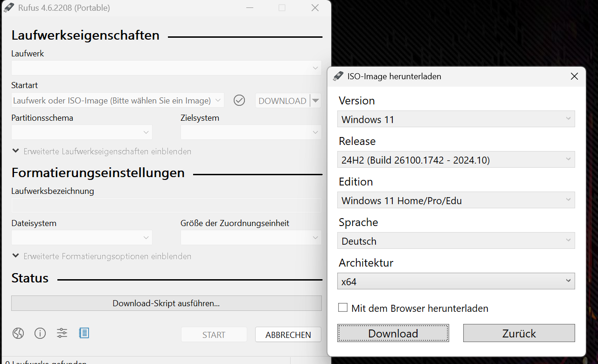Click the Sprache label

coord(358,223)
